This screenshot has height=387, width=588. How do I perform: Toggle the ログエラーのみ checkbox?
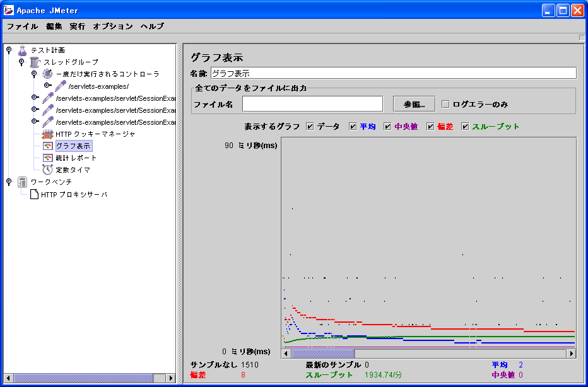coord(445,105)
